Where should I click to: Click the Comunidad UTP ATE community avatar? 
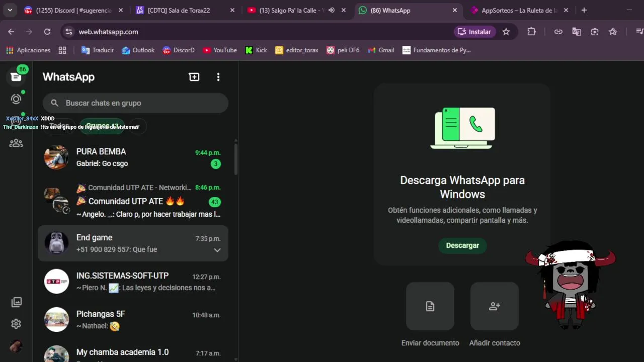click(56, 200)
